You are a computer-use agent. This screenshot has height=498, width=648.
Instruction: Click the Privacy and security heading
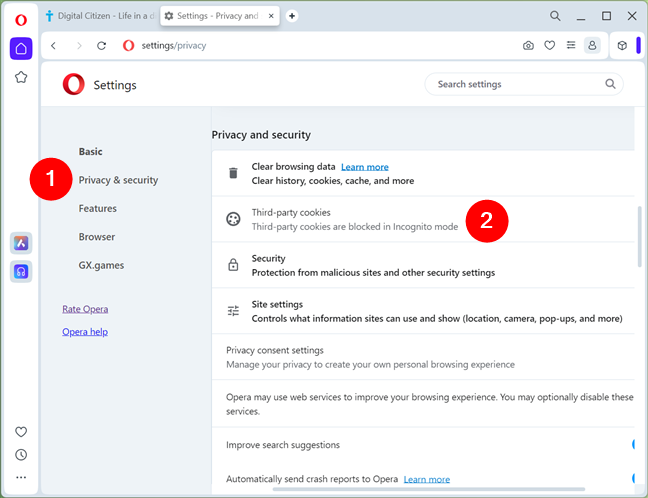point(261,135)
